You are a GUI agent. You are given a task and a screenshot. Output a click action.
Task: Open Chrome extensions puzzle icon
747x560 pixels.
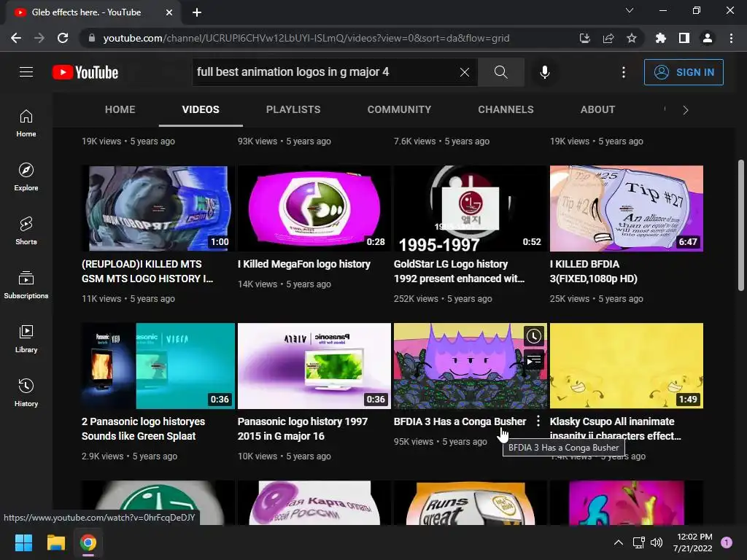660,38
